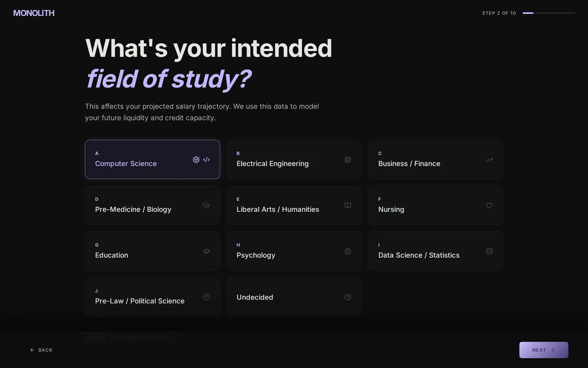Choose the Electrical Engineering option
588x368 pixels.
click(294, 159)
